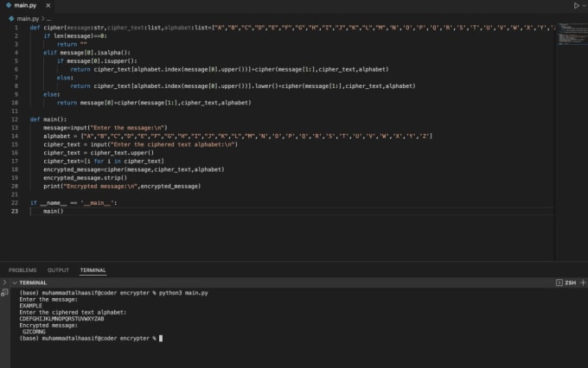Click the ZSH terminal label

(571, 282)
